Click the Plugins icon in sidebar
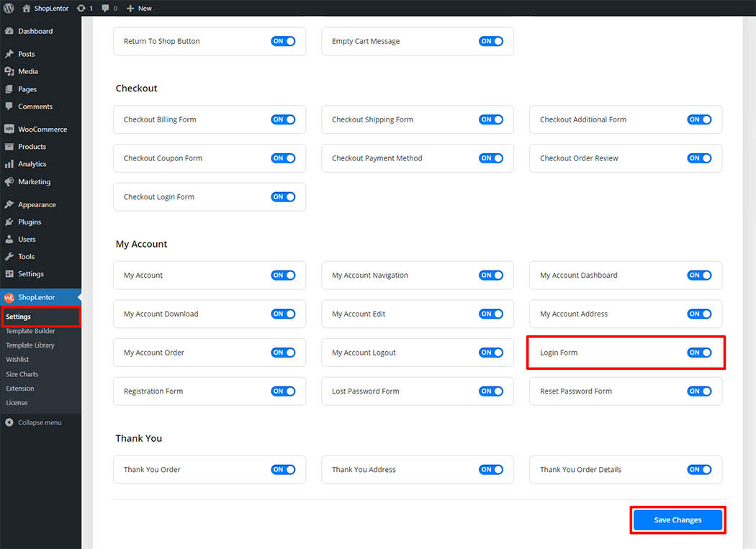The height and width of the screenshot is (549, 756). point(9,222)
